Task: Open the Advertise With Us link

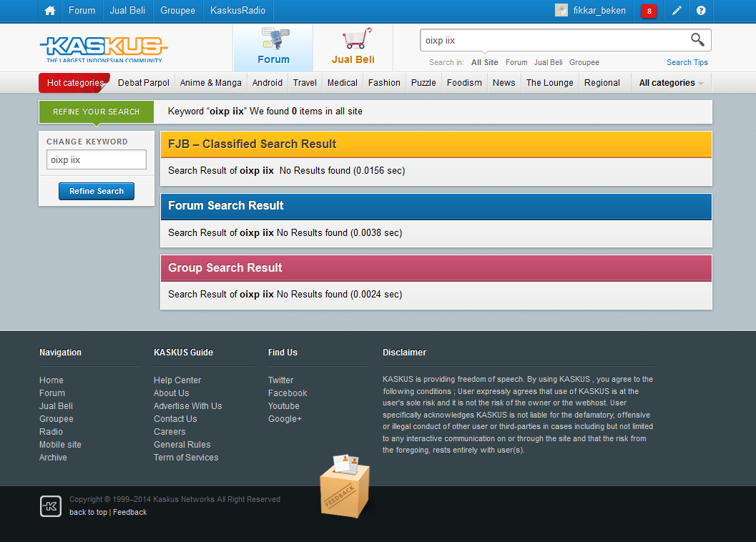Action: pos(188,406)
